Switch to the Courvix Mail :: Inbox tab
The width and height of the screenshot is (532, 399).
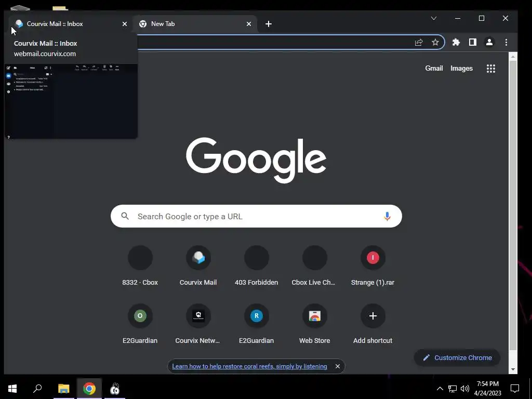click(71, 24)
